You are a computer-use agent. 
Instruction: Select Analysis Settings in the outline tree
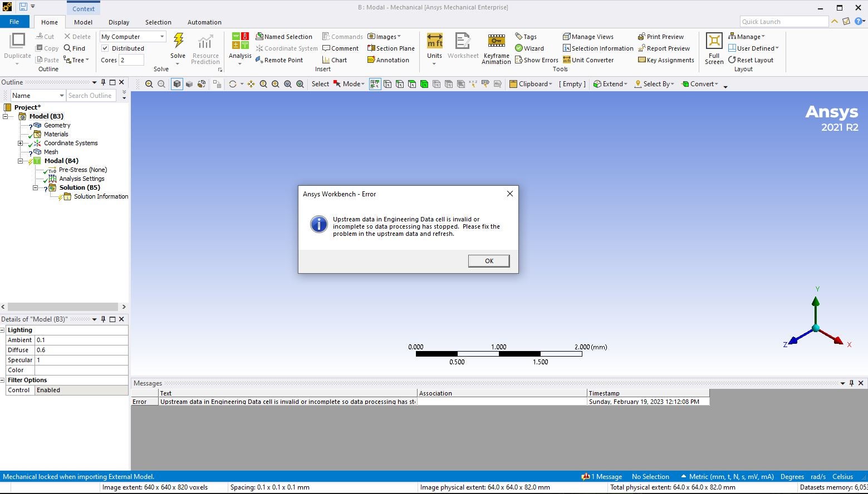(x=82, y=179)
